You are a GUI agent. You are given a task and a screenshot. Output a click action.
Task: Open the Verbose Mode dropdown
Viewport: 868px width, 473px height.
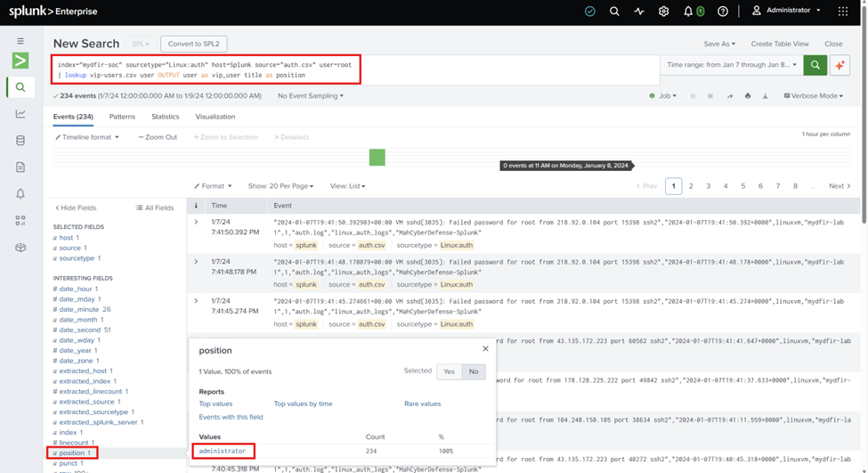(813, 96)
